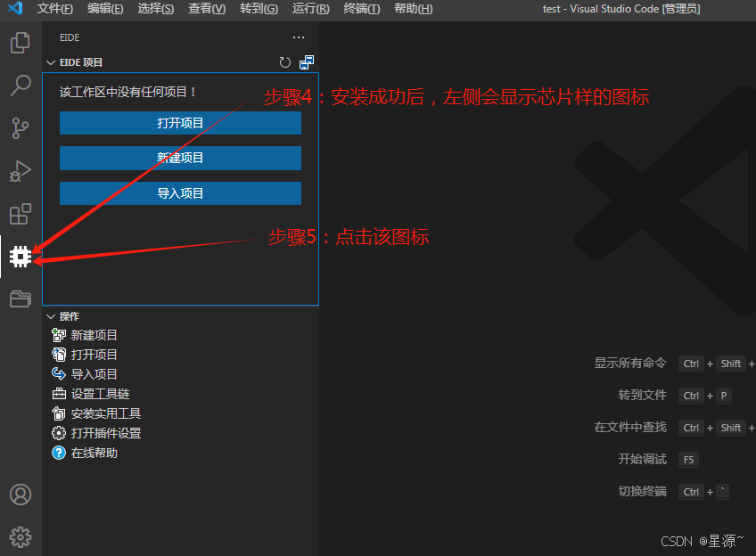The image size is (756, 556).
Task: Click icon beside 安装实用工具
Action: [x=59, y=413]
